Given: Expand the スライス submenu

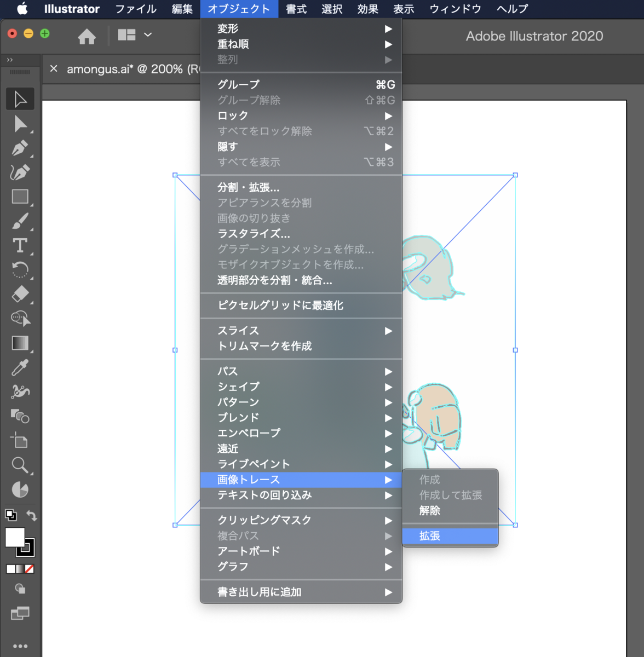Looking at the screenshot, I should [x=301, y=331].
